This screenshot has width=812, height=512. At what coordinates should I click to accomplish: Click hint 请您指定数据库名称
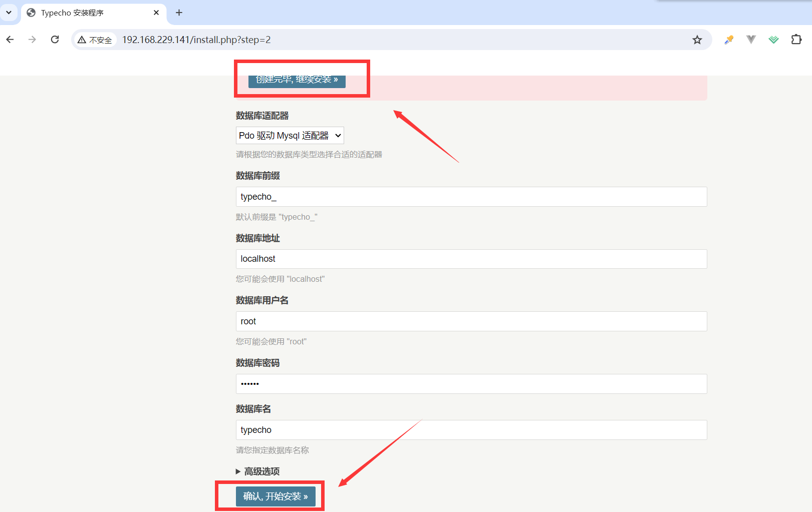click(273, 450)
